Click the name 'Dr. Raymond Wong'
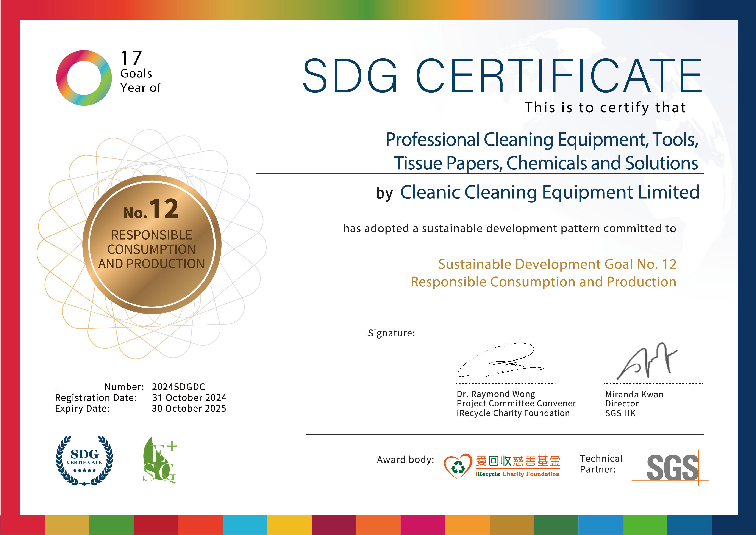 (x=496, y=394)
